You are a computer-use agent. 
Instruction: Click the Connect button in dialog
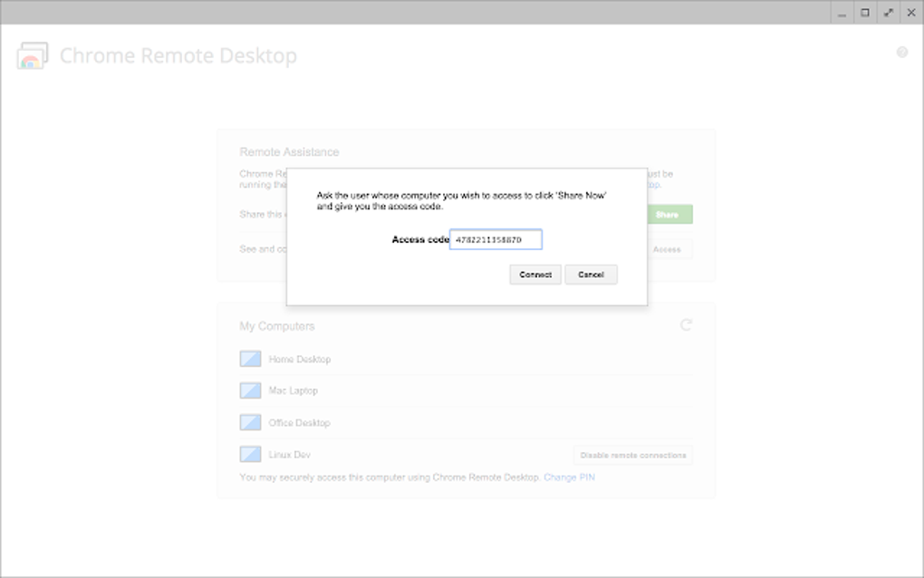[x=535, y=275]
